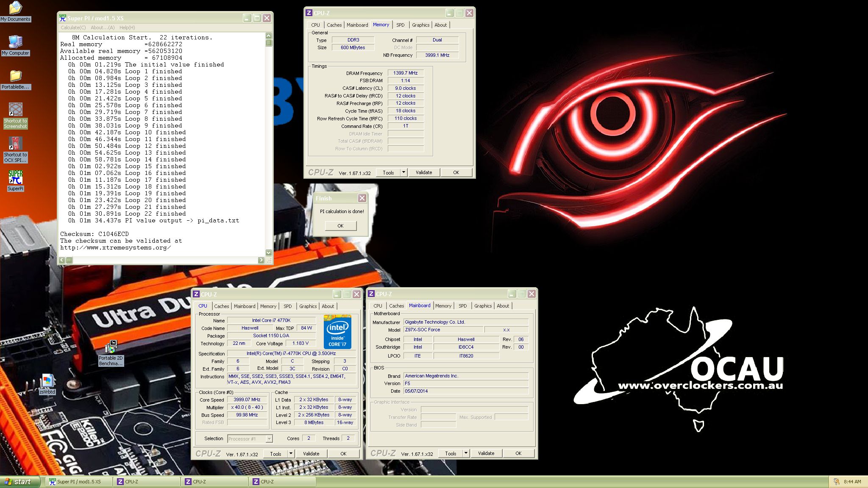868x488 pixels.
Task: Click Validate in the Mainboard CPU-Z window
Action: 486,453
